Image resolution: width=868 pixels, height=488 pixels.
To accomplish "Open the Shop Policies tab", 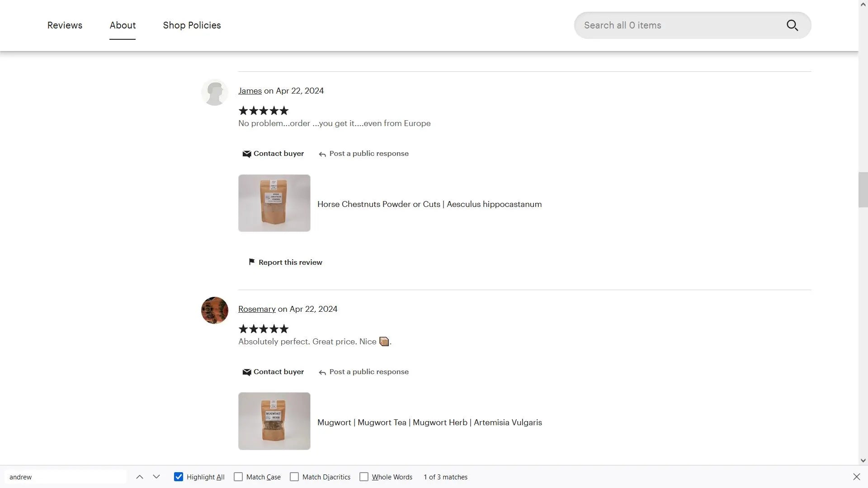I will 192,25.
